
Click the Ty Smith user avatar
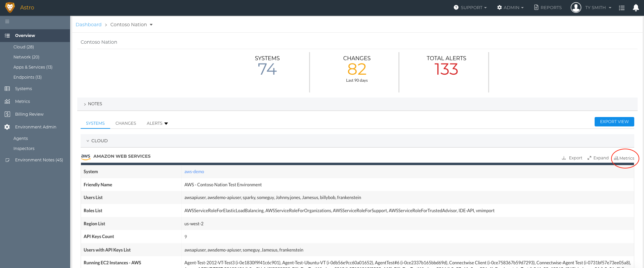click(x=576, y=7)
